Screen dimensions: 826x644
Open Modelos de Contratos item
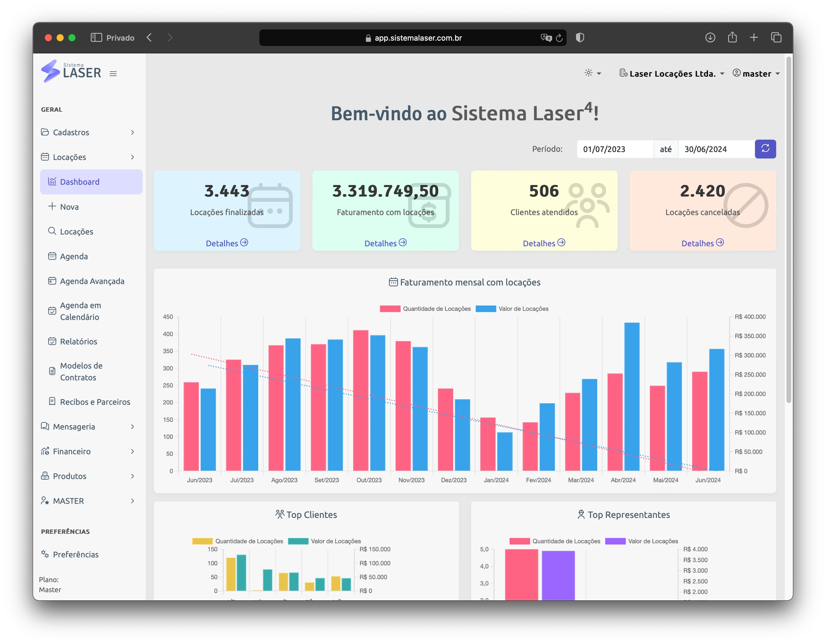click(91, 371)
